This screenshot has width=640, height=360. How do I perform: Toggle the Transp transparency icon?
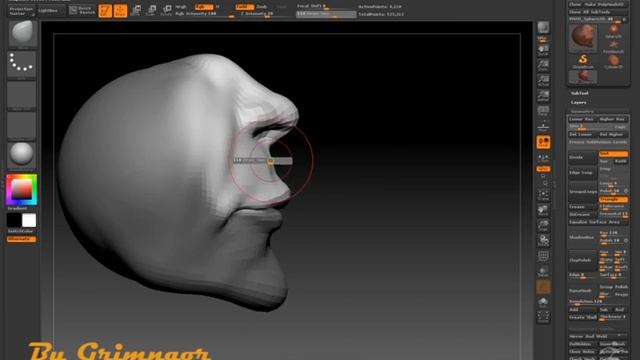(543, 271)
